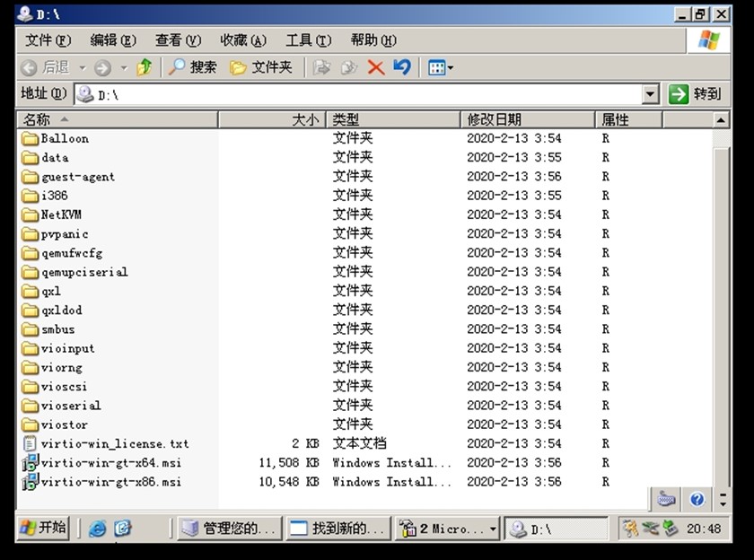This screenshot has width=754, height=560.
Task: Click the scroll up arrow of file list
Action: [x=720, y=119]
